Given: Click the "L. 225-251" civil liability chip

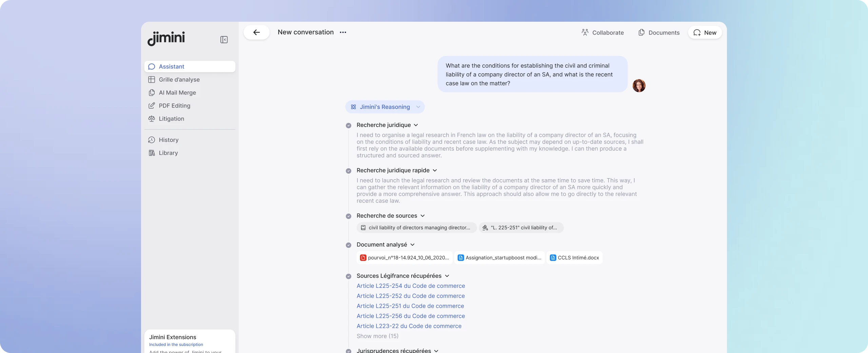Looking at the screenshot, I should pos(521,228).
